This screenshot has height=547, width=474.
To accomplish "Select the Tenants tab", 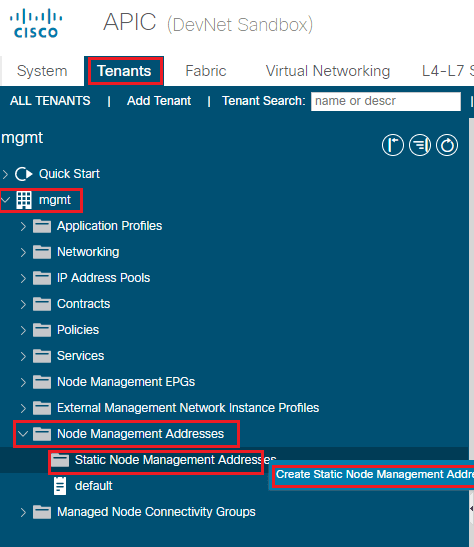I will (x=124, y=71).
